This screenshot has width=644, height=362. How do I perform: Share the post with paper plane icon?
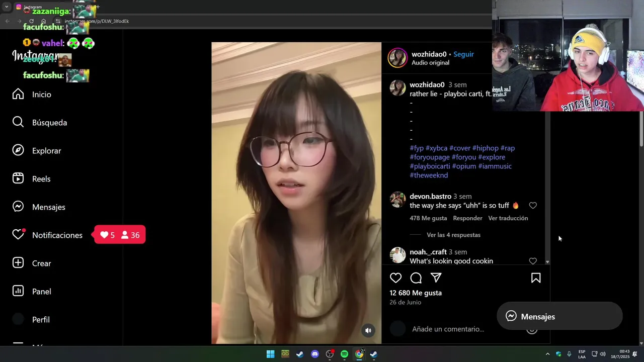[436, 278]
